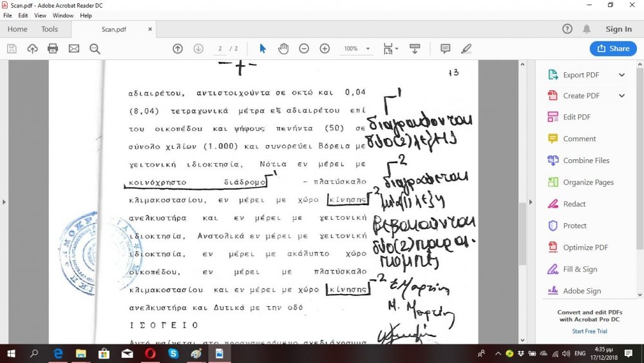
Task: Click the page number field
Action: pyautogui.click(x=221, y=48)
